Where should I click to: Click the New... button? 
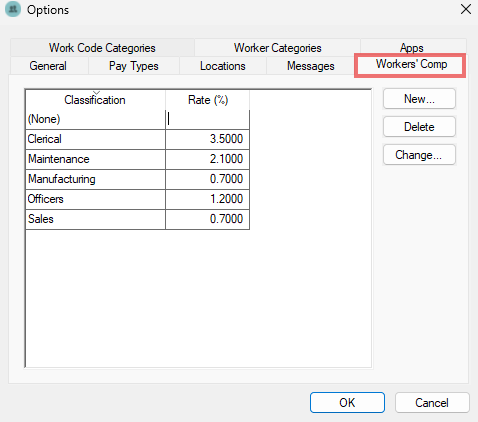419,99
